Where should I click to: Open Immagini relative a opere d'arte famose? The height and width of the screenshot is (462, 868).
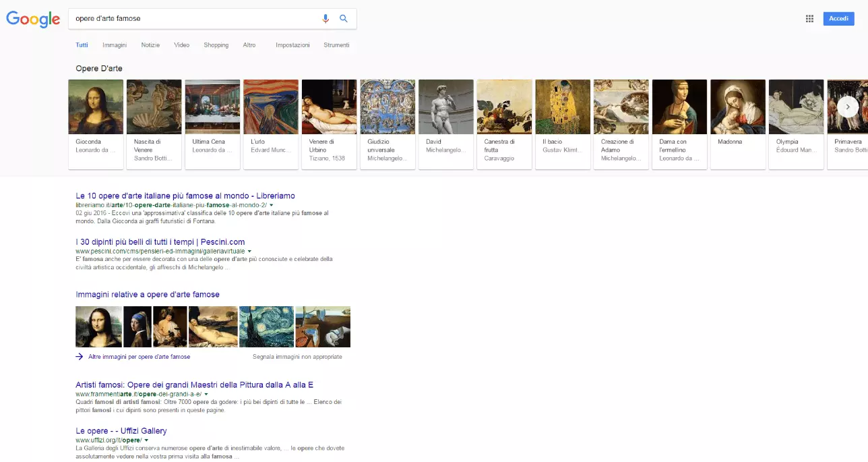tap(148, 295)
